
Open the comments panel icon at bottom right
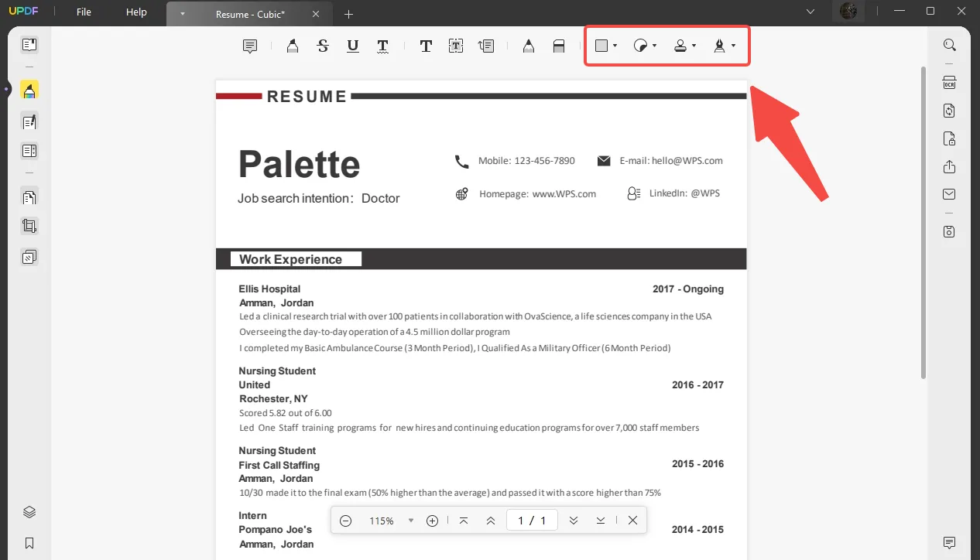(950, 542)
